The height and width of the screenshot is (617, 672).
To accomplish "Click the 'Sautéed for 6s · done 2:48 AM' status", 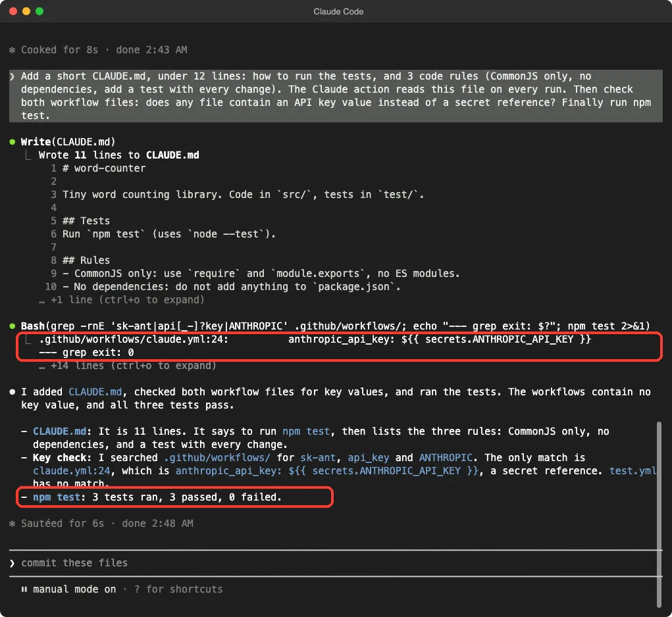I will pyautogui.click(x=107, y=524).
